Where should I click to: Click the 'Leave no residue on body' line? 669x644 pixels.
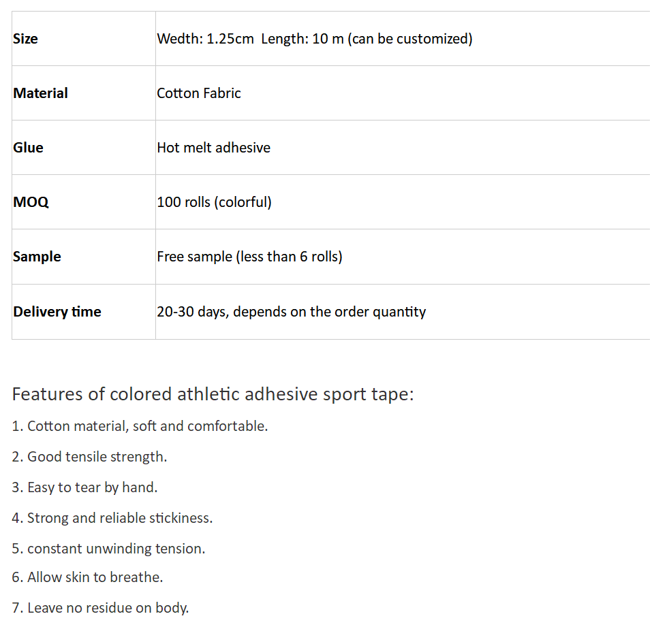point(100,608)
